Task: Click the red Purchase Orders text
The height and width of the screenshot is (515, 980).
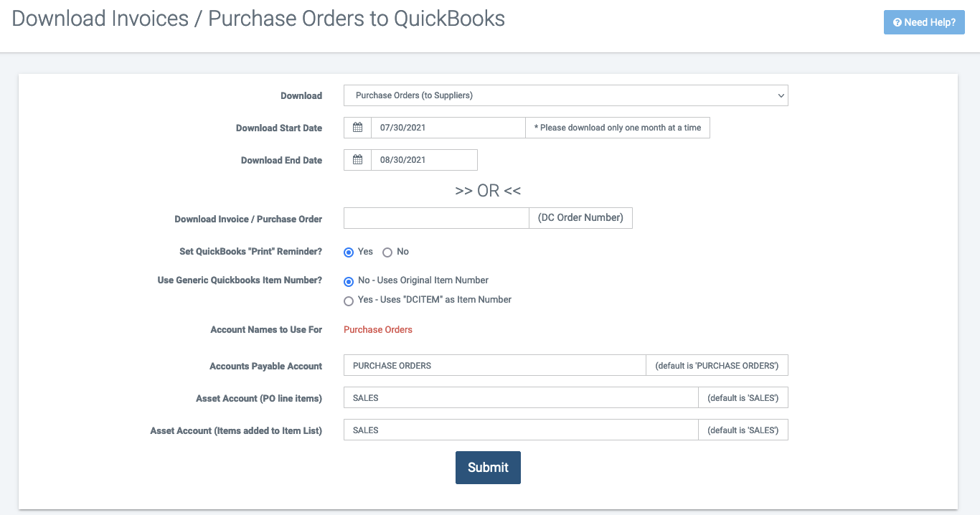Action: (x=378, y=330)
